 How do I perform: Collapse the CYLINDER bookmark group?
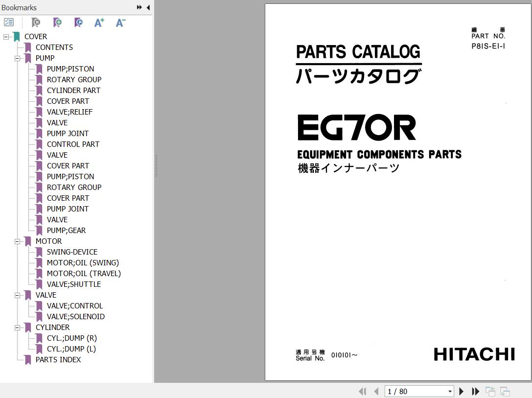tap(17, 328)
